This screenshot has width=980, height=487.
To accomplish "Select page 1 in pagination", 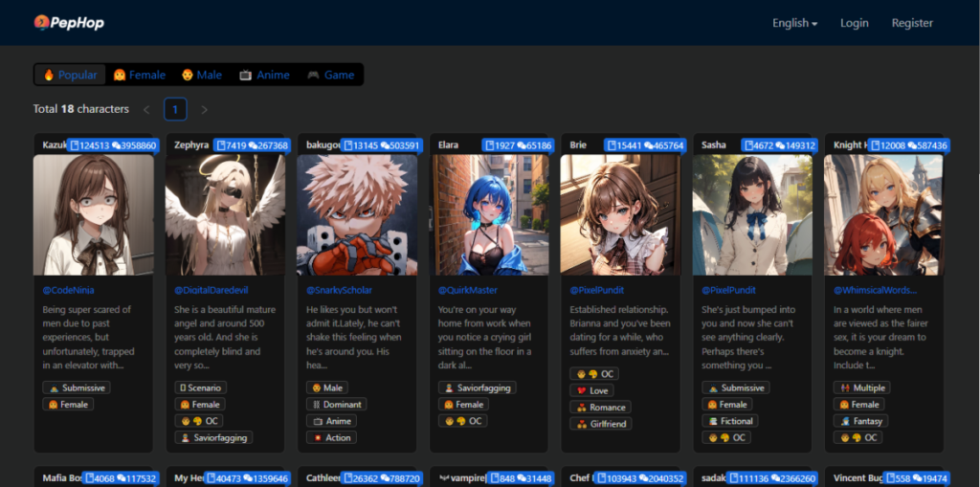I will coord(175,109).
